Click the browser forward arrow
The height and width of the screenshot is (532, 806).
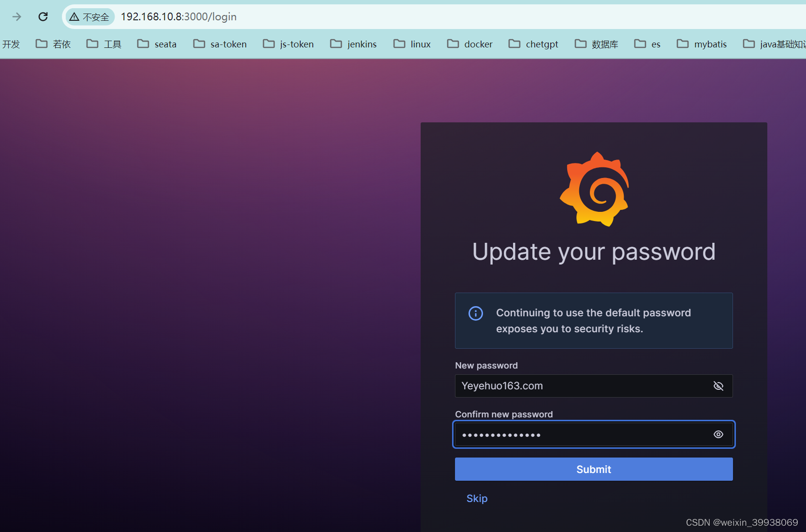point(17,17)
